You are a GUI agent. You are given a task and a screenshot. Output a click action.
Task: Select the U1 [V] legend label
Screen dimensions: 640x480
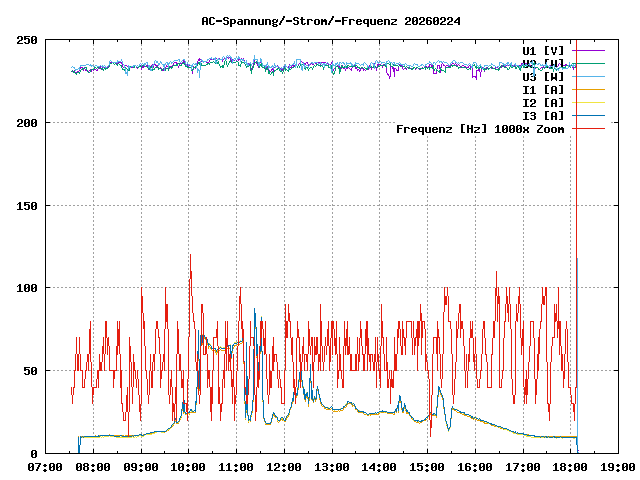pyautogui.click(x=543, y=50)
